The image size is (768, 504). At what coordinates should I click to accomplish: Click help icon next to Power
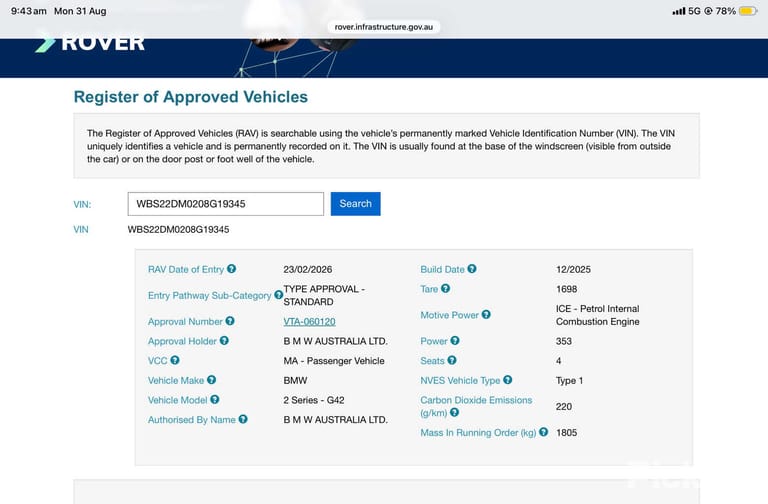[x=455, y=340]
